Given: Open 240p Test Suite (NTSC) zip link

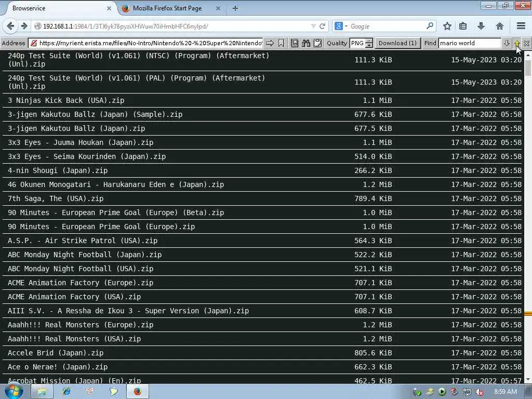Looking at the screenshot, I should (x=138, y=60).
